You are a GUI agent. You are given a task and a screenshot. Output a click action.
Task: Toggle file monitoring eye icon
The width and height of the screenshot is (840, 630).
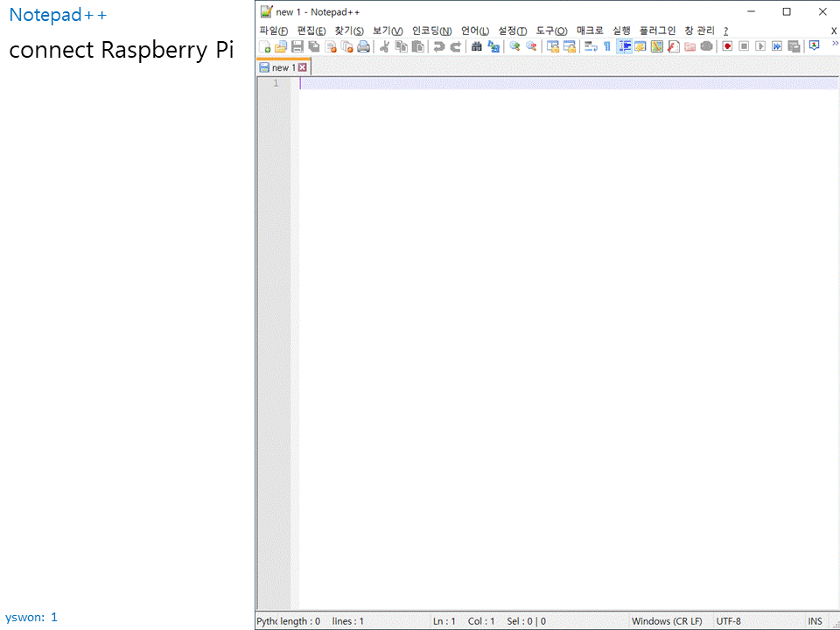[707, 46]
